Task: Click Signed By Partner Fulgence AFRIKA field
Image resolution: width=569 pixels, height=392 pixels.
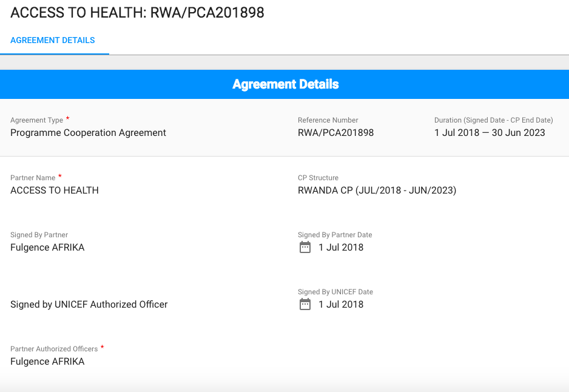Action: (x=47, y=248)
